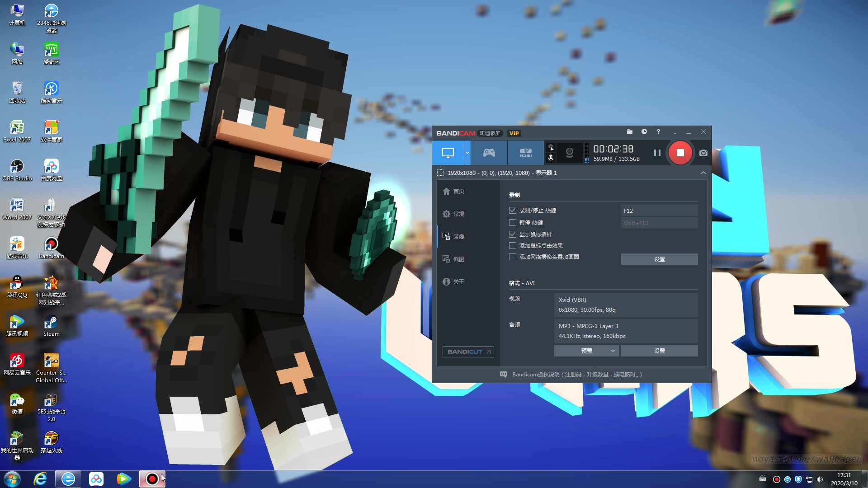Switch to the 常规 settings tab
Viewport: 868px width, 488px height.
tap(454, 214)
